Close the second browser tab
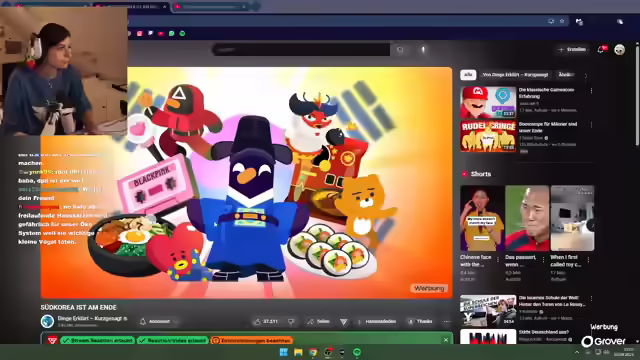The height and width of the screenshot is (360, 640). pos(164,7)
